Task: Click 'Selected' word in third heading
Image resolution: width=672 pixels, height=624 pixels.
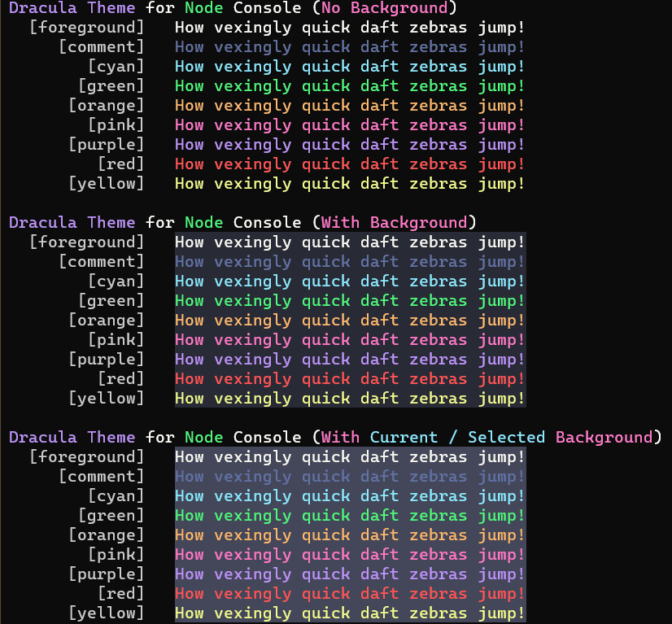Action: pyautogui.click(x=506, y=437)
